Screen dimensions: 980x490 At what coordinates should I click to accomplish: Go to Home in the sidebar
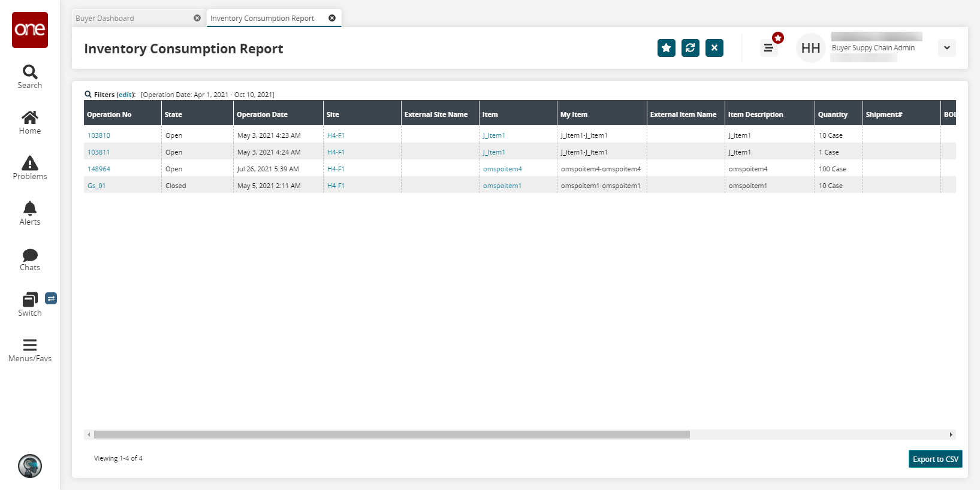[x=30, y=117]
